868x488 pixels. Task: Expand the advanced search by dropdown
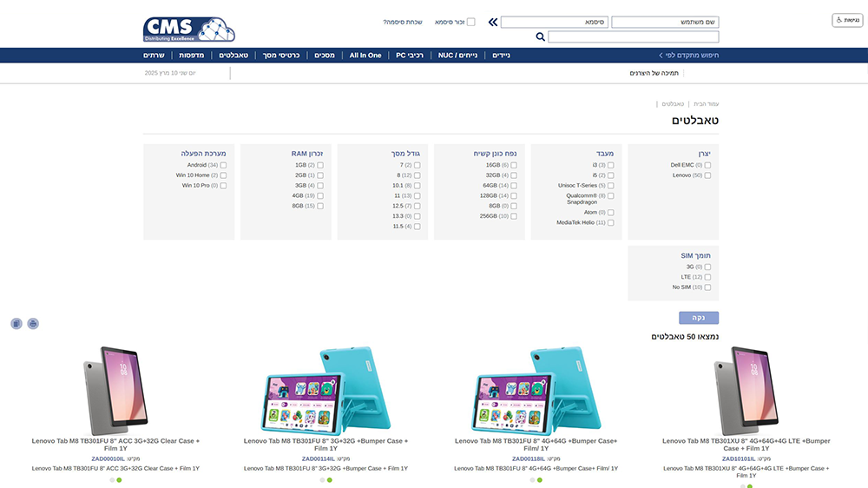click(690, 55)
